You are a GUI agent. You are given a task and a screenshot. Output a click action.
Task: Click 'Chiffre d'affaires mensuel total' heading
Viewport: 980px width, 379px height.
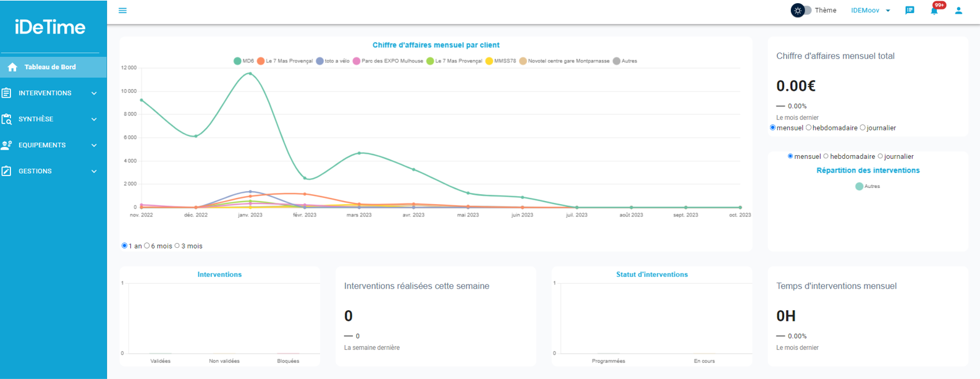pos(835,56)
